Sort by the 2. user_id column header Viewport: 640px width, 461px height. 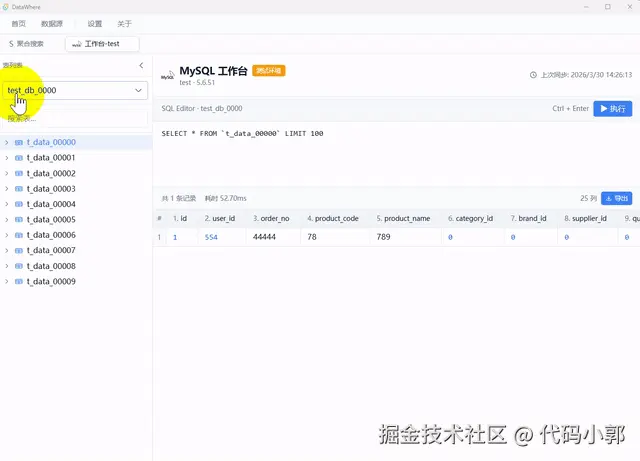[x=220, y=218]
